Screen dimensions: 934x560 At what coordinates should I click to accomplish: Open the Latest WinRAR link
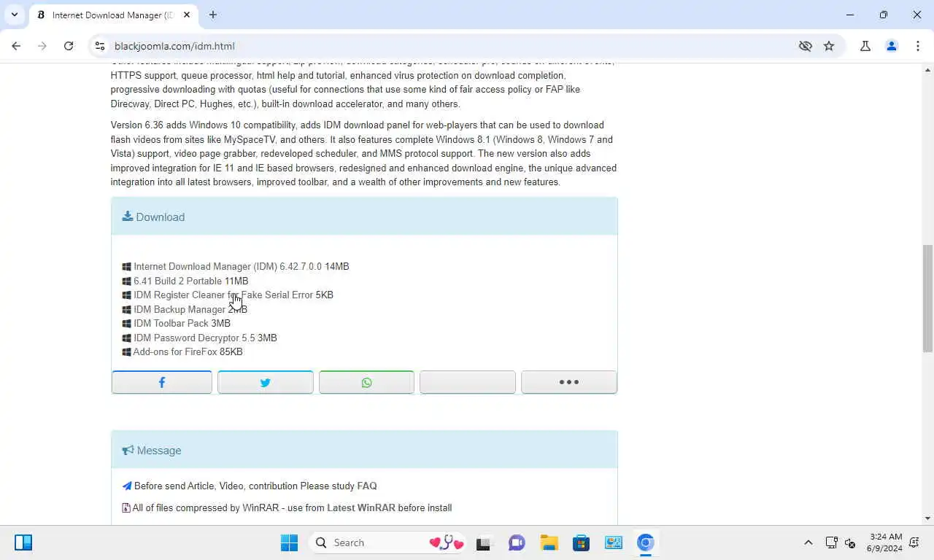361,507
